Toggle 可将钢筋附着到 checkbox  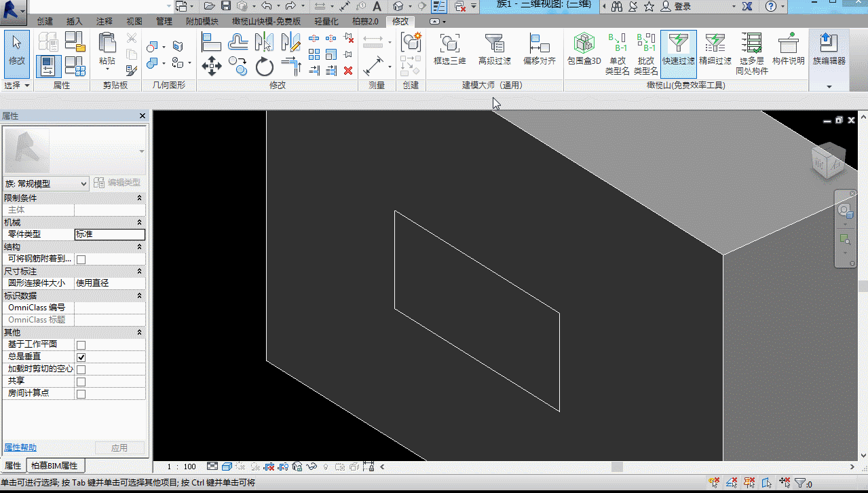point(81,259)
